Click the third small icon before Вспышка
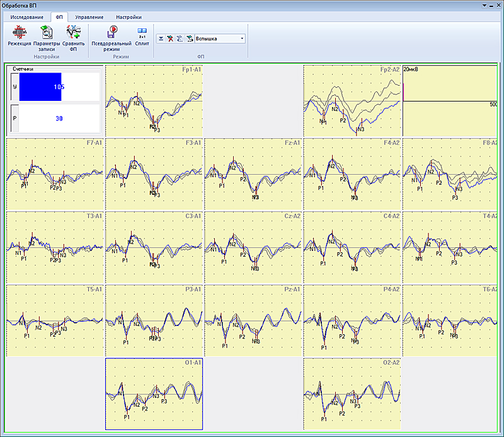The width and height of the screenshot is (504, 437). click(180, 38)
